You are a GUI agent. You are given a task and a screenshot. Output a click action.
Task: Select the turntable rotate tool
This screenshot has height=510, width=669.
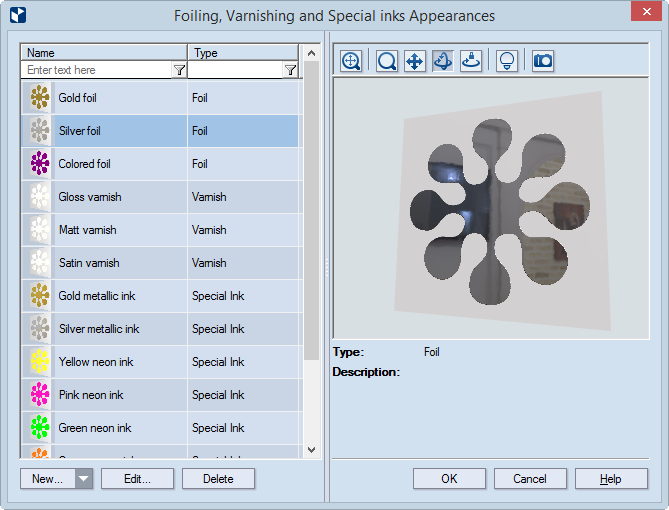coord(470,61)
